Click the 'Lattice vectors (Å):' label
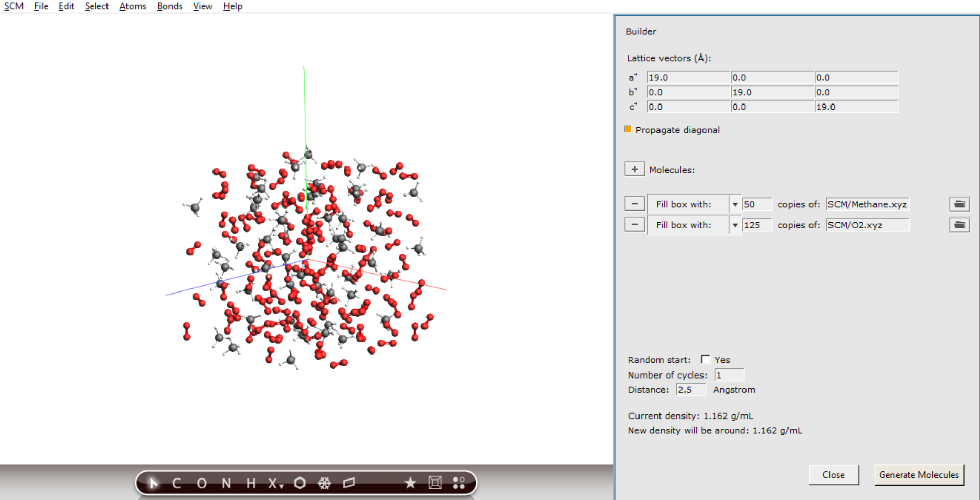 pos(669,58)
